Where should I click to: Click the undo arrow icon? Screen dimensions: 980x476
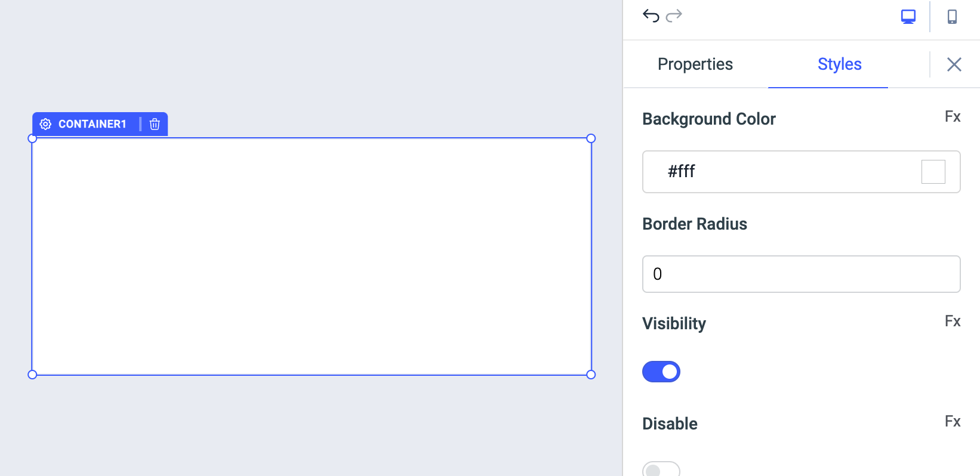coord(651,16)
